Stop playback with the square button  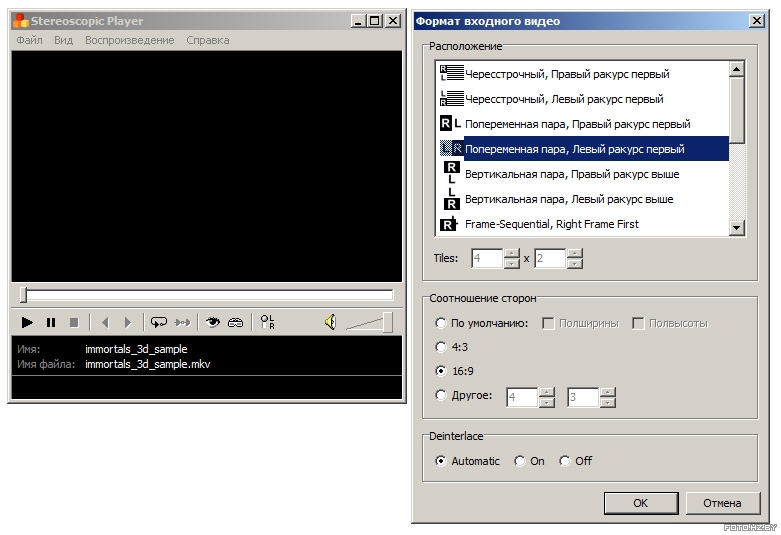[74, 323]
